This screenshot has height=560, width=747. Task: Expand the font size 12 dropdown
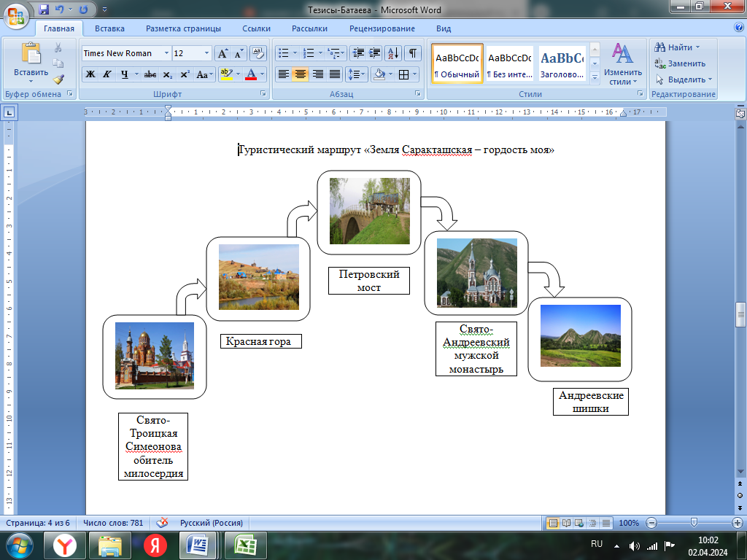point(207,53)
